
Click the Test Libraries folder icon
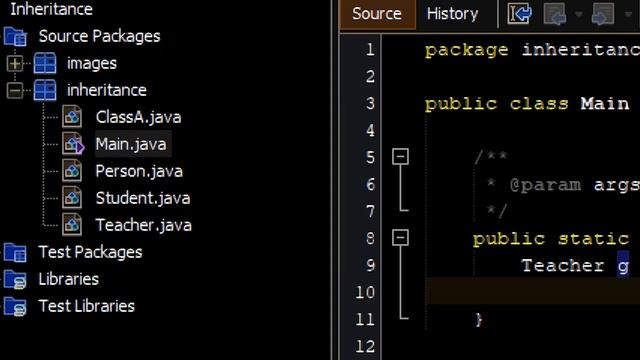point(15,307)
